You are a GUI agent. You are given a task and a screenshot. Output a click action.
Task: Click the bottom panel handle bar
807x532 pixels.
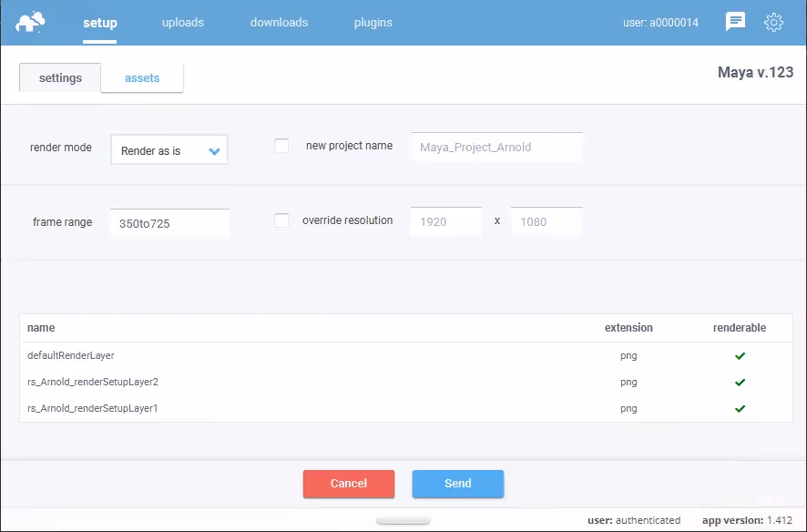click(403, 521)
